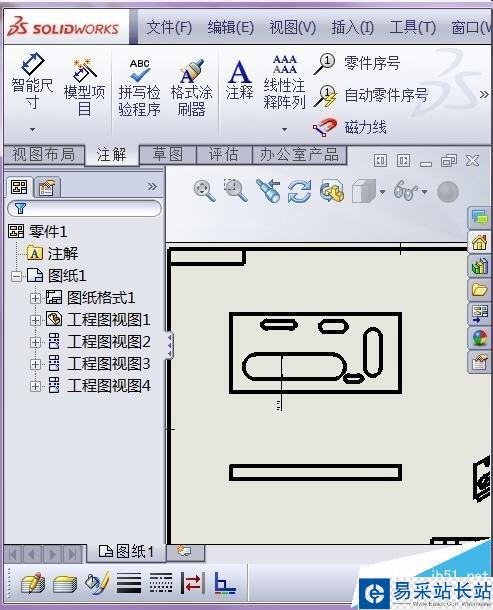The image size is (493, 610).
Task: Click the Layer Properties icon in bottom toolbar
Action: click(x=64, y=584)
